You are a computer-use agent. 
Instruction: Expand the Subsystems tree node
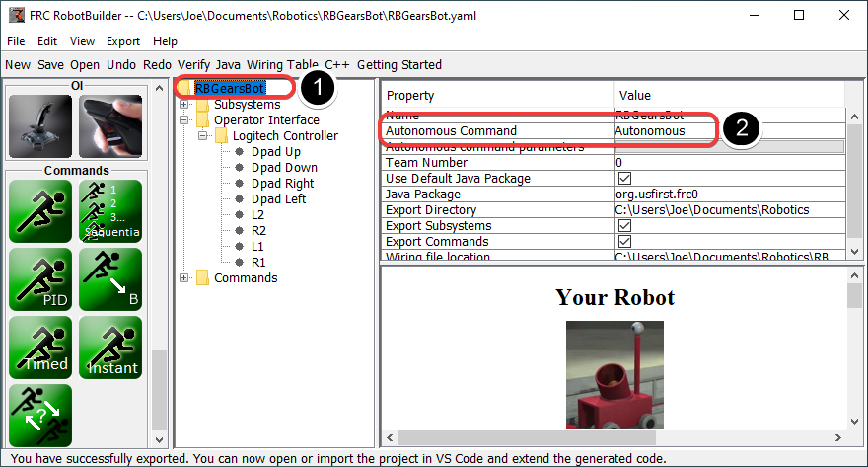(184, 104)
